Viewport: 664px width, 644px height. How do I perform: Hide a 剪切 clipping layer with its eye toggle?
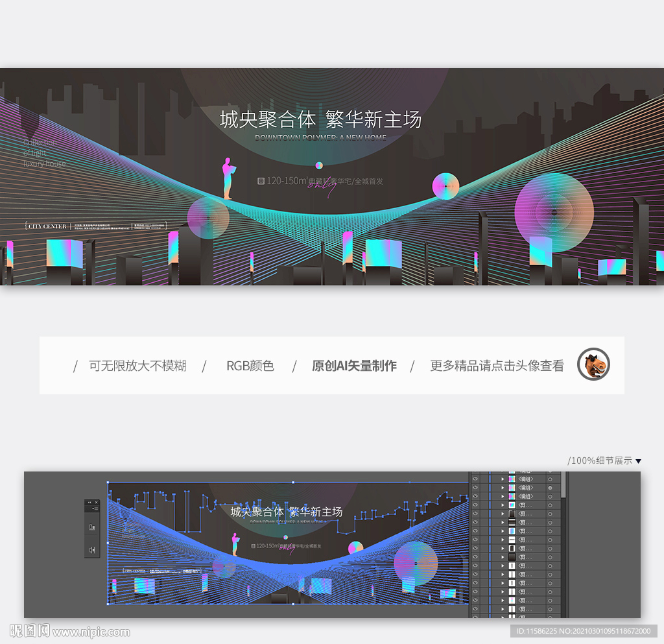click(x=475, y=505)
